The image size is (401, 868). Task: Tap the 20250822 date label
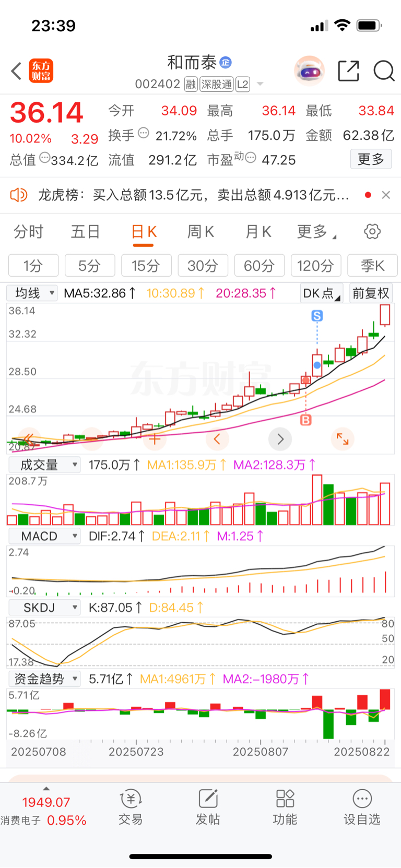click(x=362, y=752)
